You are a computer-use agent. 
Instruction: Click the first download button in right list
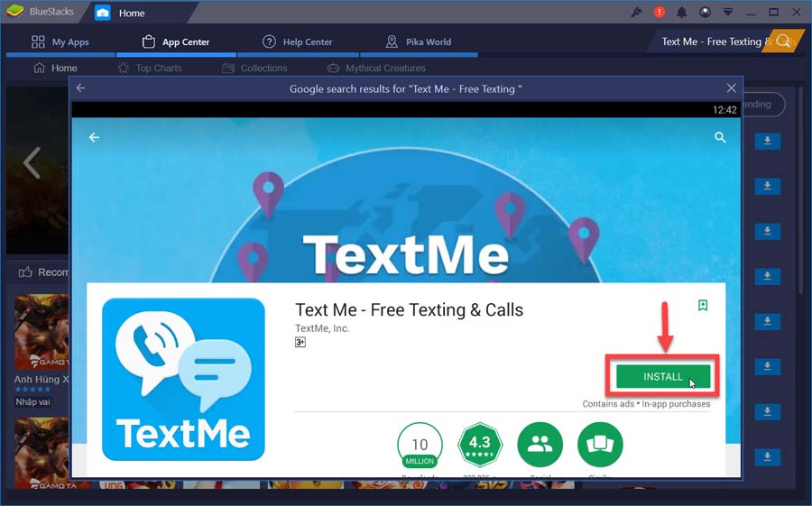coord(768,141)
